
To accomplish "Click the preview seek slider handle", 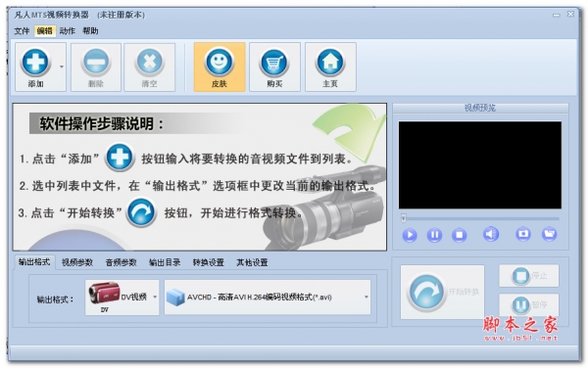I will tap(404, 218).
